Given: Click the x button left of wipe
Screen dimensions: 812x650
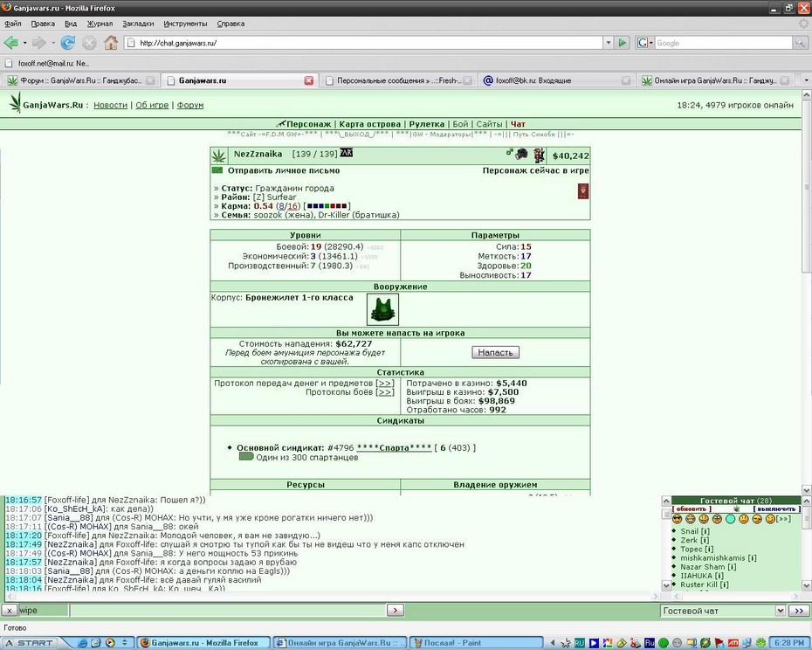Looking at the screenshot, I should click(x=10, y=611).
